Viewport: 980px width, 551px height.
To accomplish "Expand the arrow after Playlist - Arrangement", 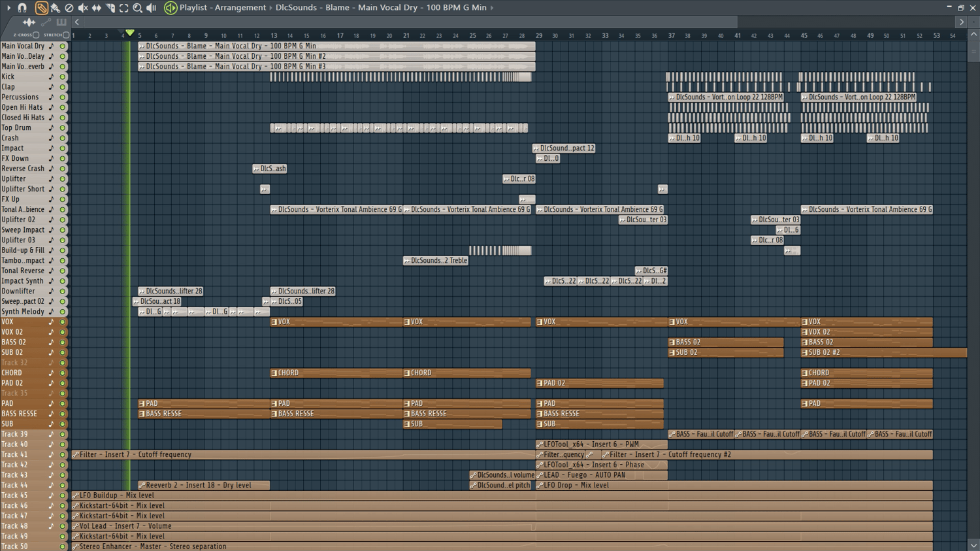I will (270, 8).
